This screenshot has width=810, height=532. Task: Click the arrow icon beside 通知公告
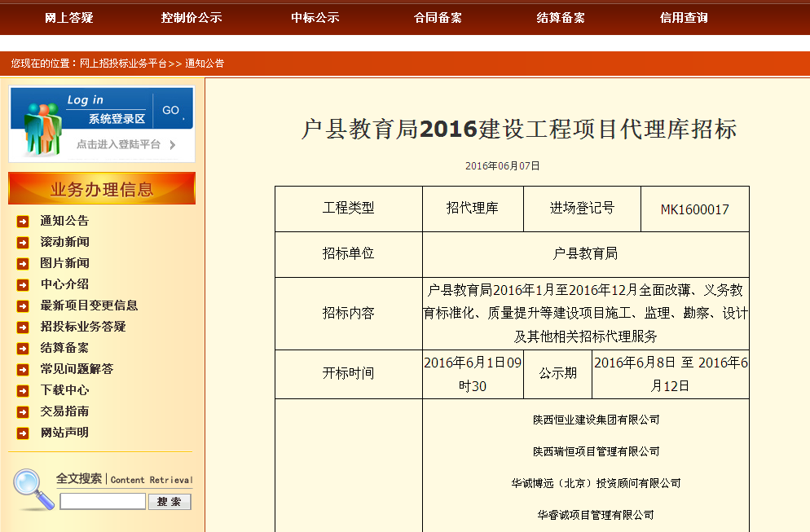coord(23,221)
